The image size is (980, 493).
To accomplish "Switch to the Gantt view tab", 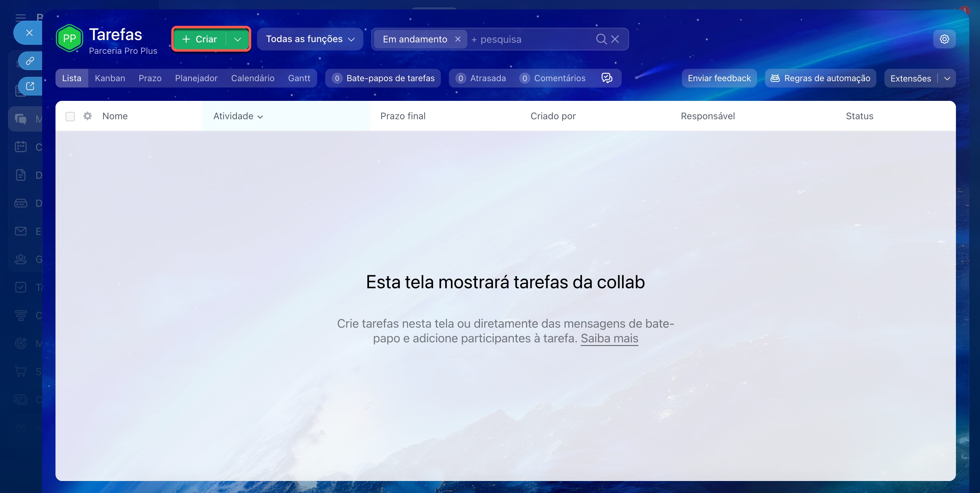I will pos(299,78).
